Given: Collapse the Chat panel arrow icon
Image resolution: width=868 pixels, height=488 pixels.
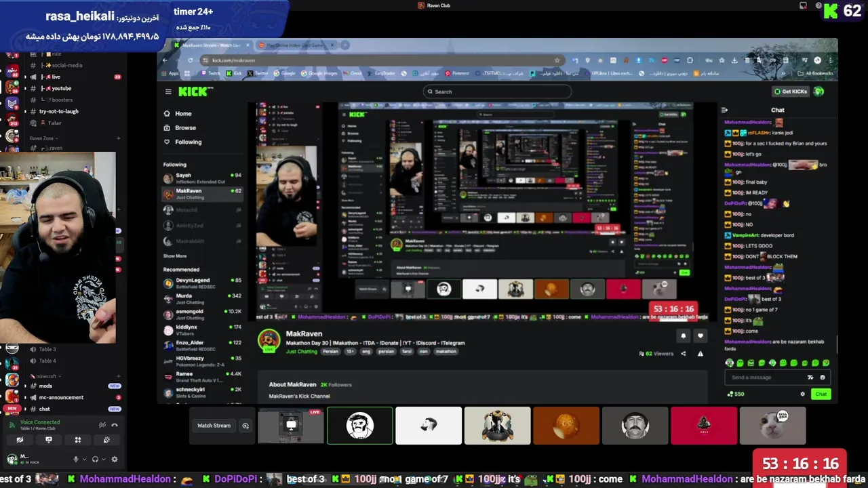Looking at the screenshot, I should [x=724, y=110].
